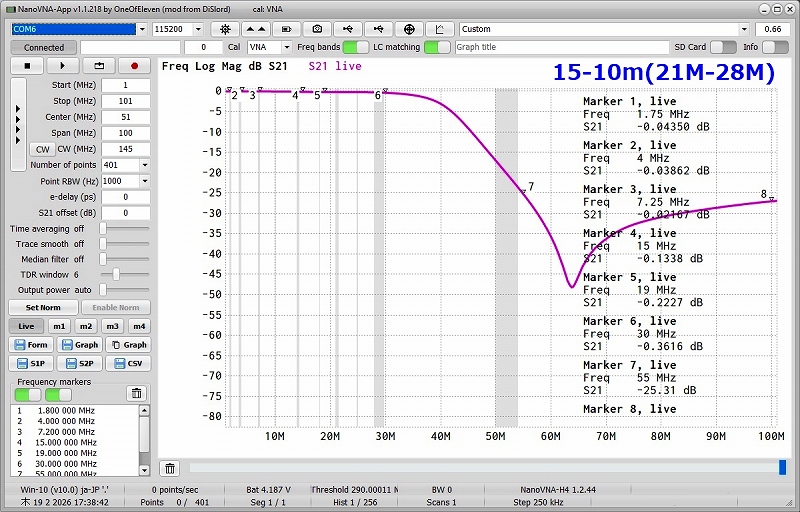Screen dimensions: 800x512
Task: Click the brightness sun icon in toolbar
Action: point(226,29)
